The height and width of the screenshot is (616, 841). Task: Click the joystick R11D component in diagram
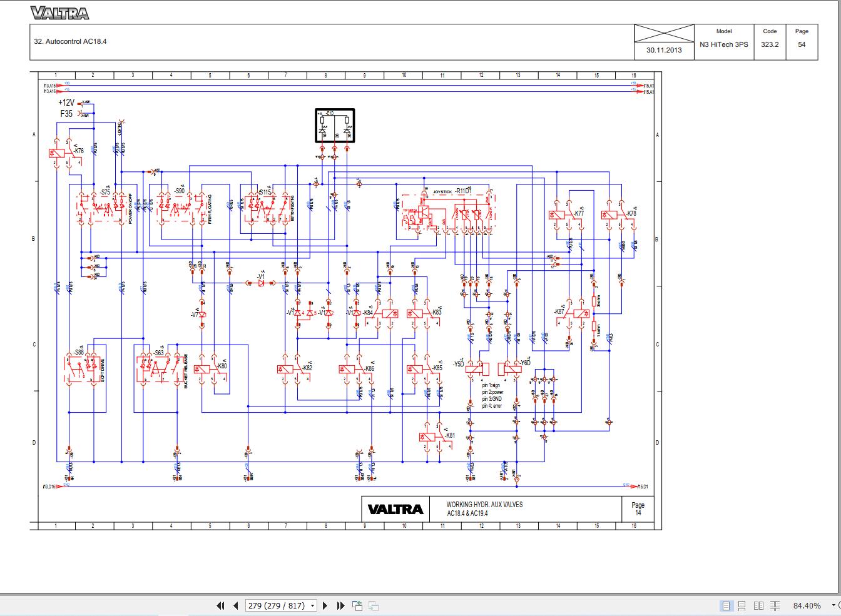click(445, 212)
